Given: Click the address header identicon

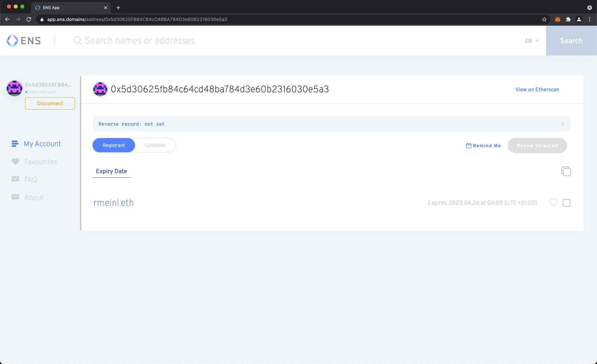Looking at the screenshot, I should [100, 89].
